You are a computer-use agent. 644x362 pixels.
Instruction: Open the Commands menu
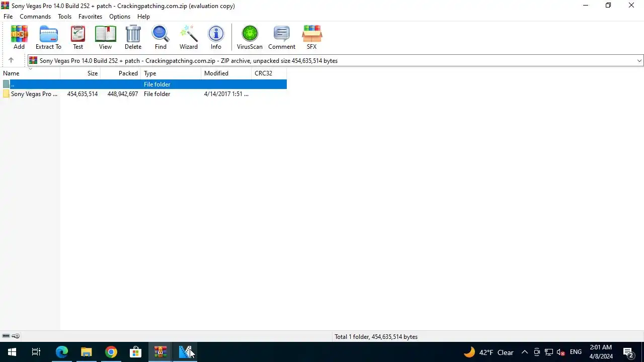click(x=35, y=16)
